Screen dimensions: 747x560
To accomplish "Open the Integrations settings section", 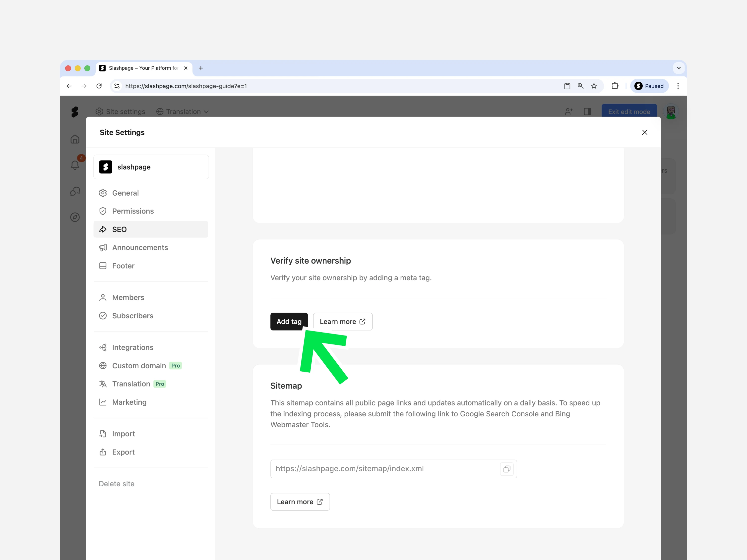I will (x=132, y=347).
